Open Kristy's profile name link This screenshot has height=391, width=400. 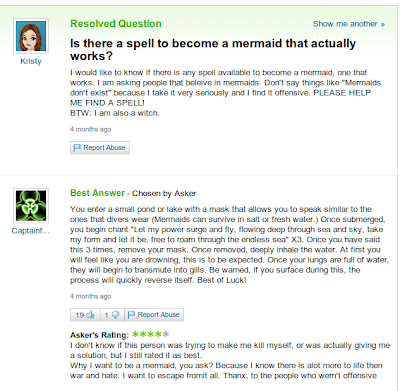pos(31,61)
